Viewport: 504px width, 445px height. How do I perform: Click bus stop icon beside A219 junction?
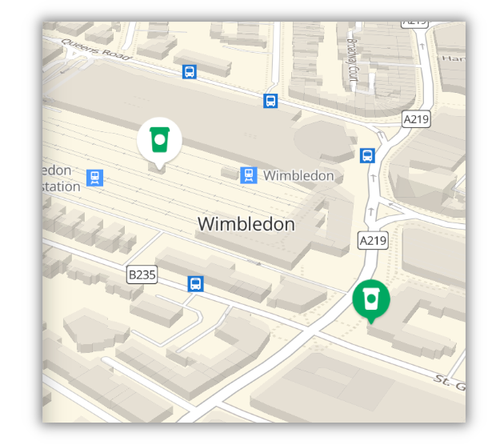pyautogui.click(x=367, y=155)
